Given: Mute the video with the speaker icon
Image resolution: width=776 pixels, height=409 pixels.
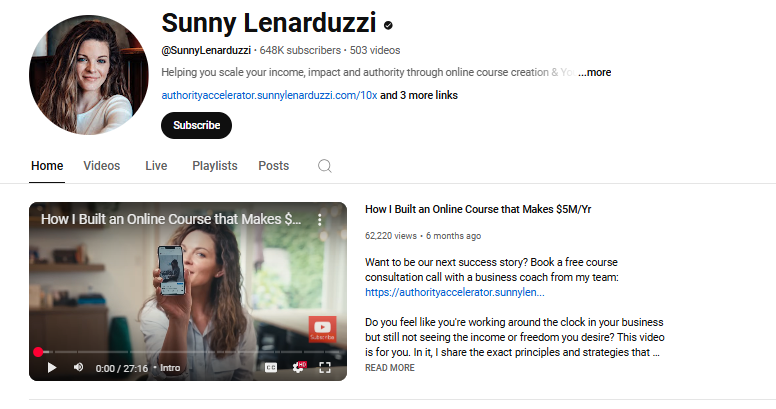Looking at the screenshot, I should (78, 367).
